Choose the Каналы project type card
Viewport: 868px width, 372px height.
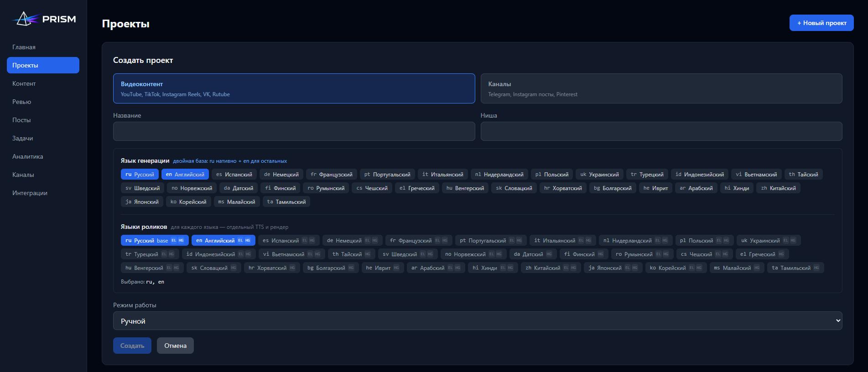tap(661, 88)
